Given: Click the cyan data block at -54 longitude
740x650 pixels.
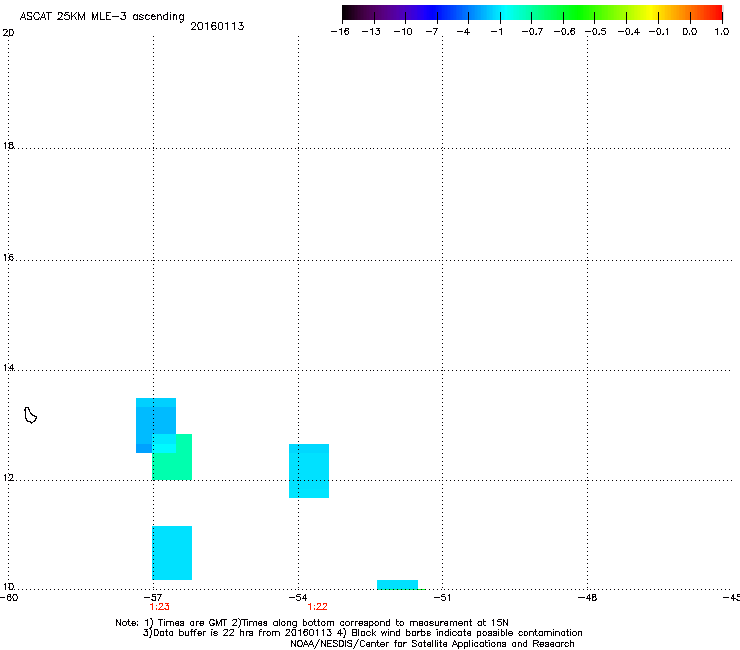Looking at the screenshot, I should click(x=309, y=471).
